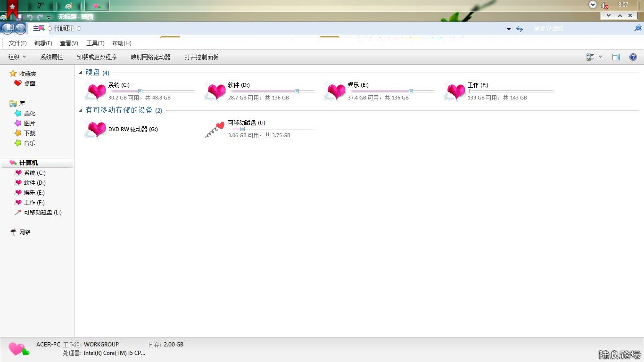Collapse the 有可移动存储的设备 group
Screen dimensions: 644x362
pos(81,110)
